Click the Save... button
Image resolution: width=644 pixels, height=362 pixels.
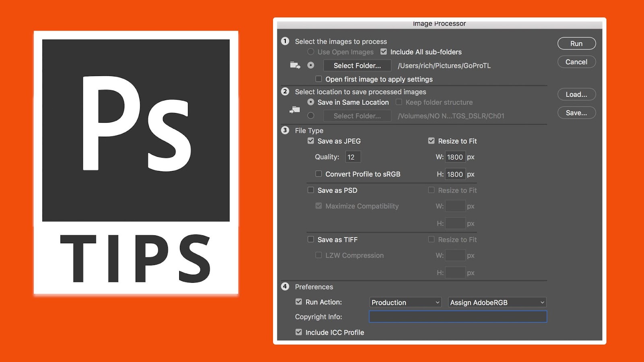(576, 113)
